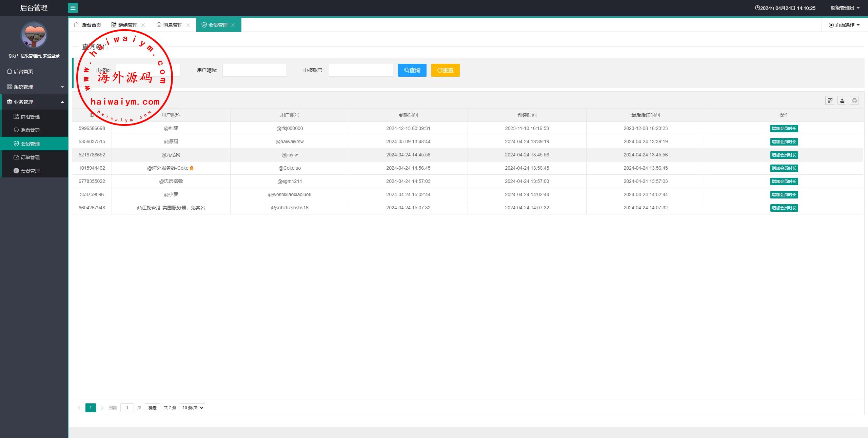Screen dimensions: 868x438
Task: Open 订单管理 in the sidebar
Action: [30, 157]
